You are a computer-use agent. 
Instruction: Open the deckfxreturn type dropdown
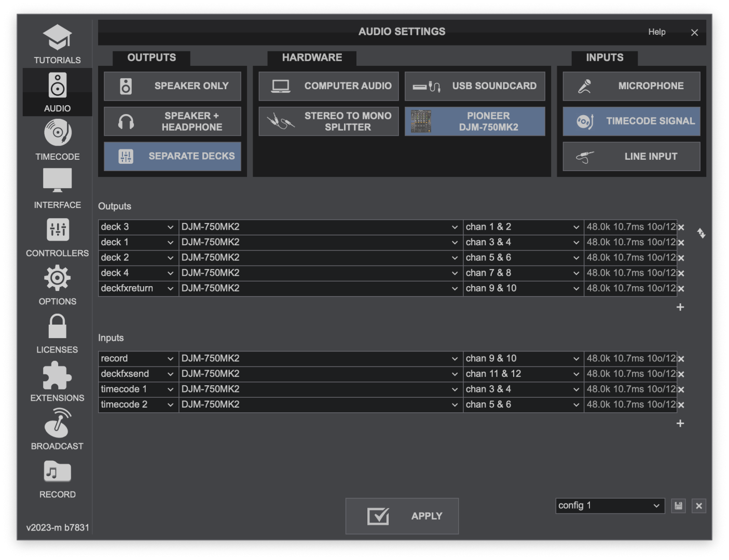(x=138, y=288)
